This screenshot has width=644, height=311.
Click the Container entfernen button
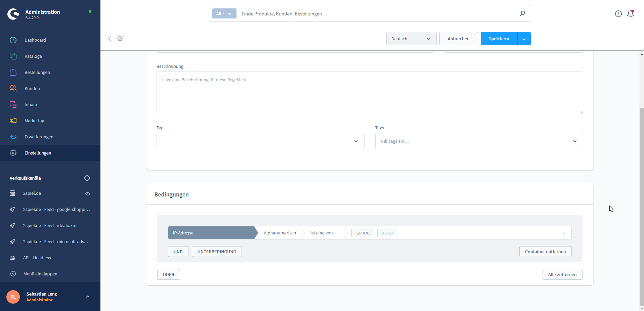(x=546, y=252)
